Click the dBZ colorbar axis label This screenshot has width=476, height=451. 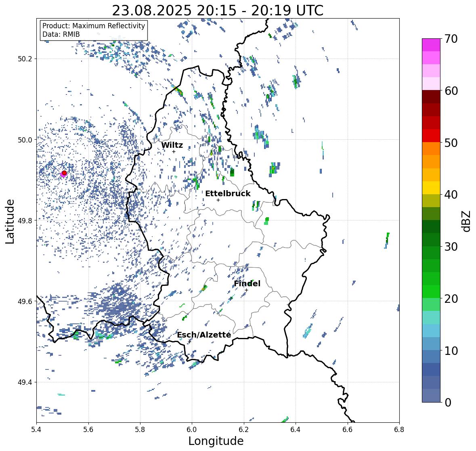[467, 221]
